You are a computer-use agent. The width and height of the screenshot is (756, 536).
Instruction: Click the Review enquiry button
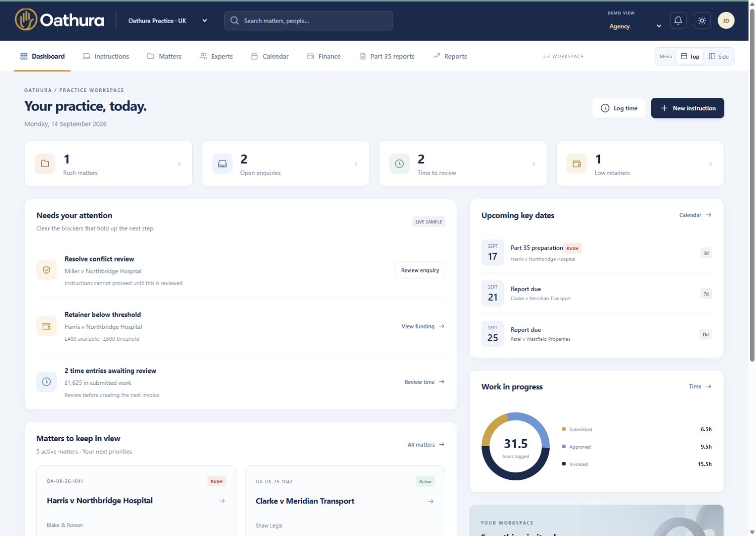point(420,270)
